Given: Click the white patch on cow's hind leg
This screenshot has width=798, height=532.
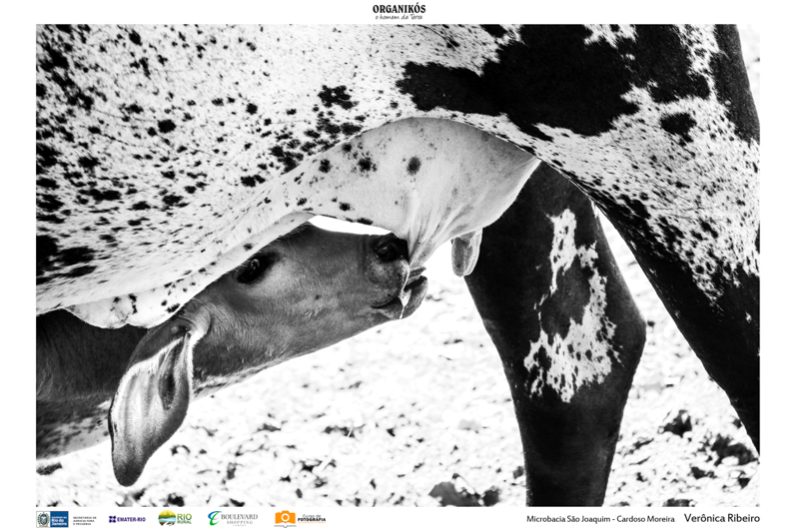Looking at the screenshot, I should [x=569, y=299].
